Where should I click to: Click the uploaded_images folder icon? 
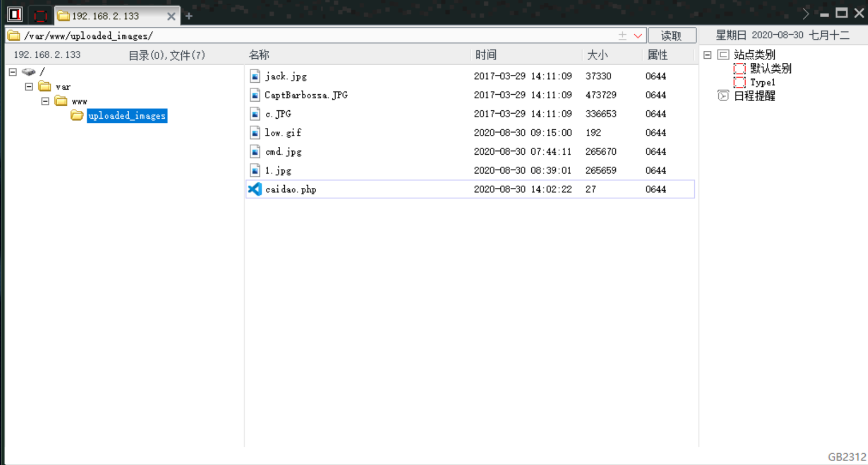click(77, 115)
